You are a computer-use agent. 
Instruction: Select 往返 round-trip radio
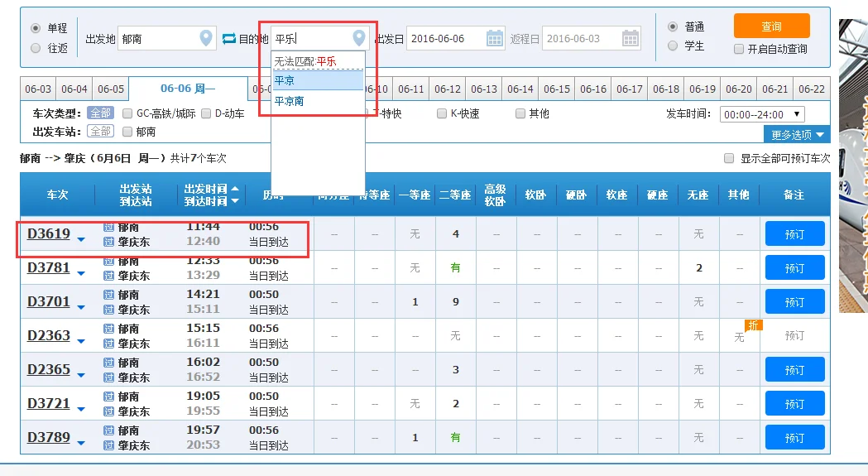click(36, 48)
